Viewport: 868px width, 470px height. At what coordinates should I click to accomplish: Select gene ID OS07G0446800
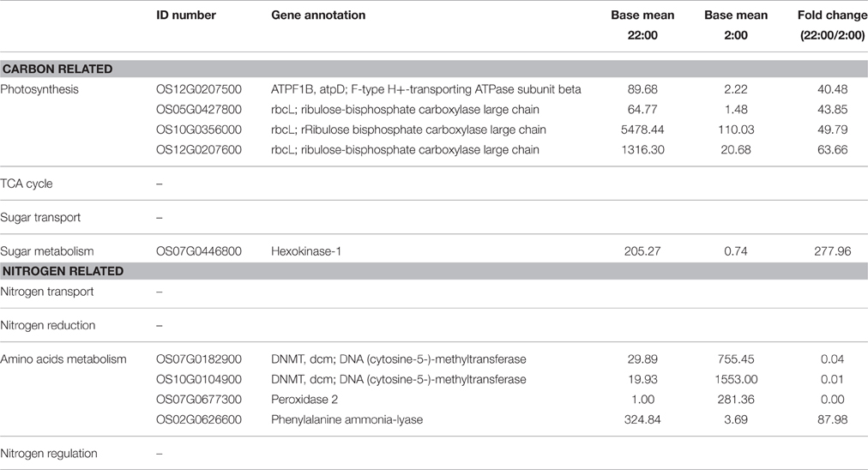pos(199,251)
